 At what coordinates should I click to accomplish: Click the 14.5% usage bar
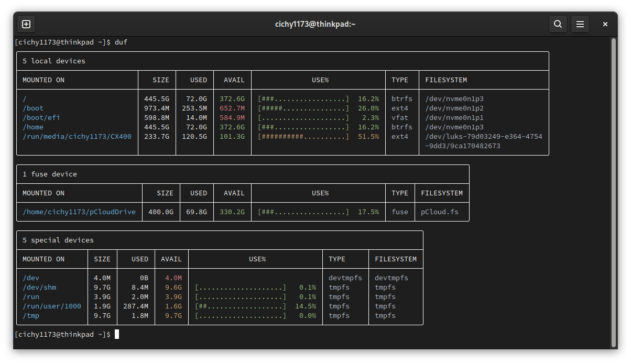pos(241,306)
